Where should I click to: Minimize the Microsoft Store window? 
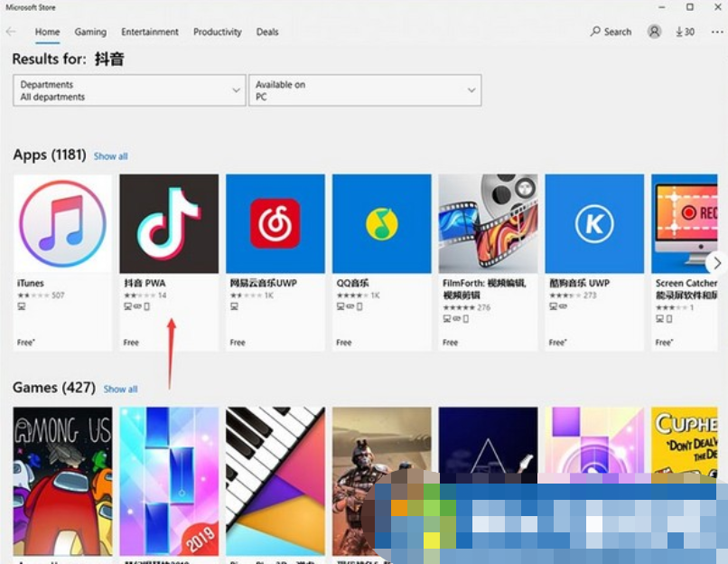click(x=662, y=7)
